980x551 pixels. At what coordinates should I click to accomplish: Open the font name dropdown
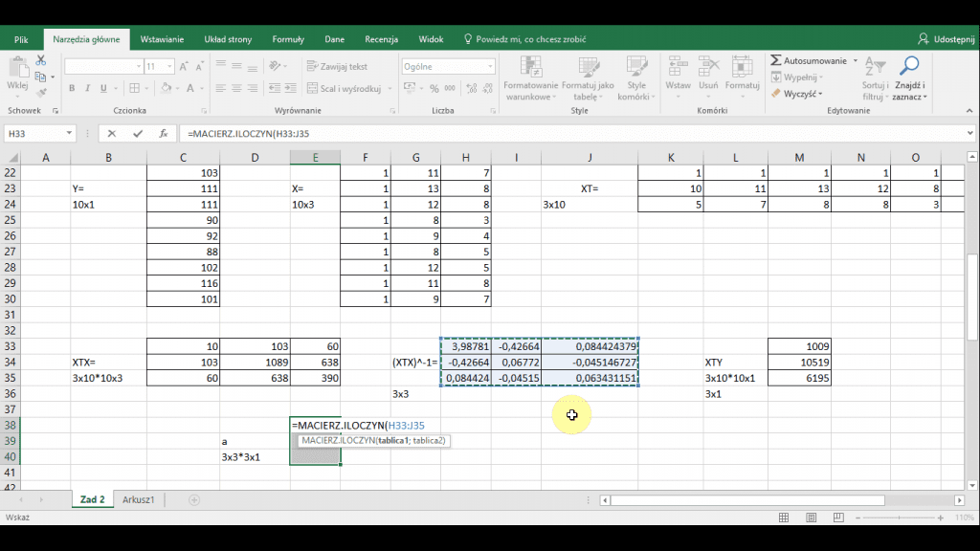point(139,66)
